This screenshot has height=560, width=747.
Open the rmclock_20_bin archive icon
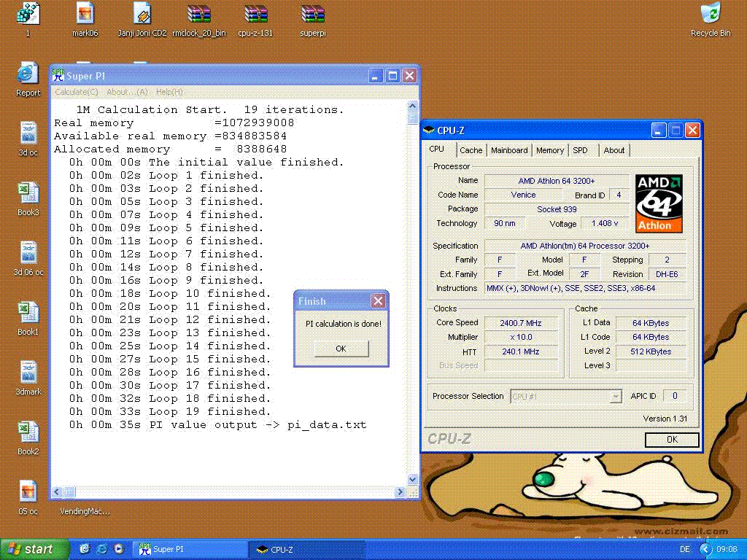coord(199,19)
